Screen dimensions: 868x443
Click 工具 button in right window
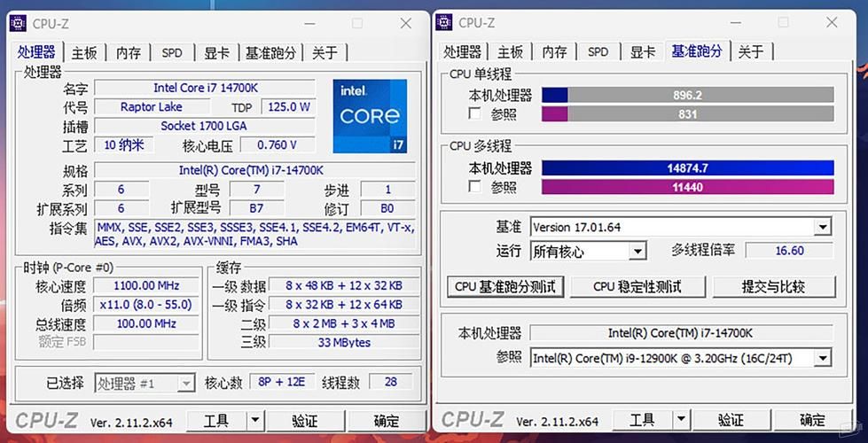642,420
